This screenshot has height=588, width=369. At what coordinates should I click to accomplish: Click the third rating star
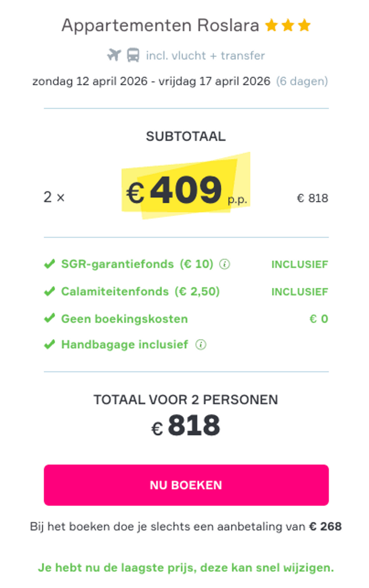pyautogui.click(x=304, y=25)
